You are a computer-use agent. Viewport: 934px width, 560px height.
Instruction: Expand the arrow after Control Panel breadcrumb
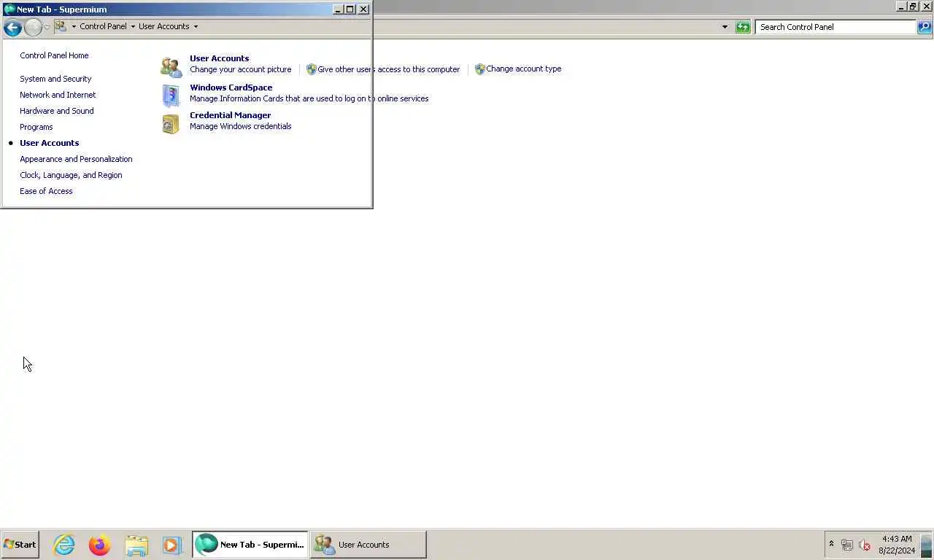coord(133,26)
